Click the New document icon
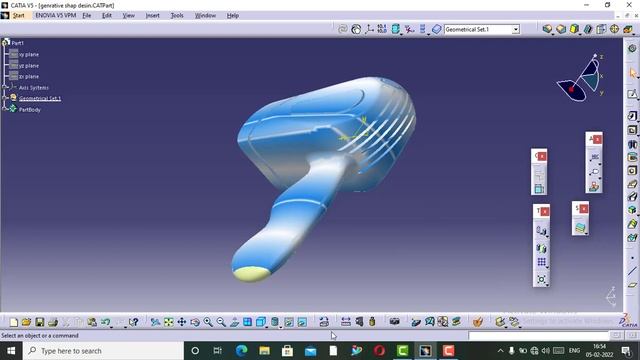 pyautogui.click(x=13, y=322)
